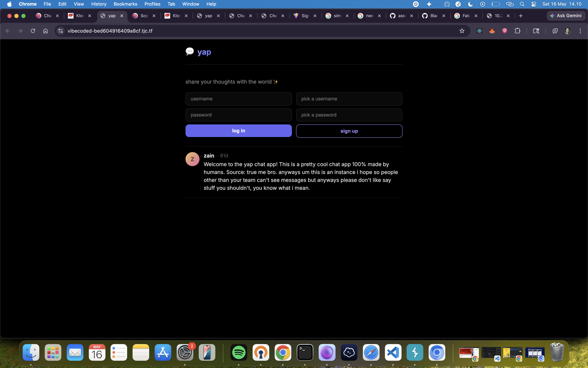The image size is (588, 368).
Task: Open the View menu
Action: click(x=79, y=4)
